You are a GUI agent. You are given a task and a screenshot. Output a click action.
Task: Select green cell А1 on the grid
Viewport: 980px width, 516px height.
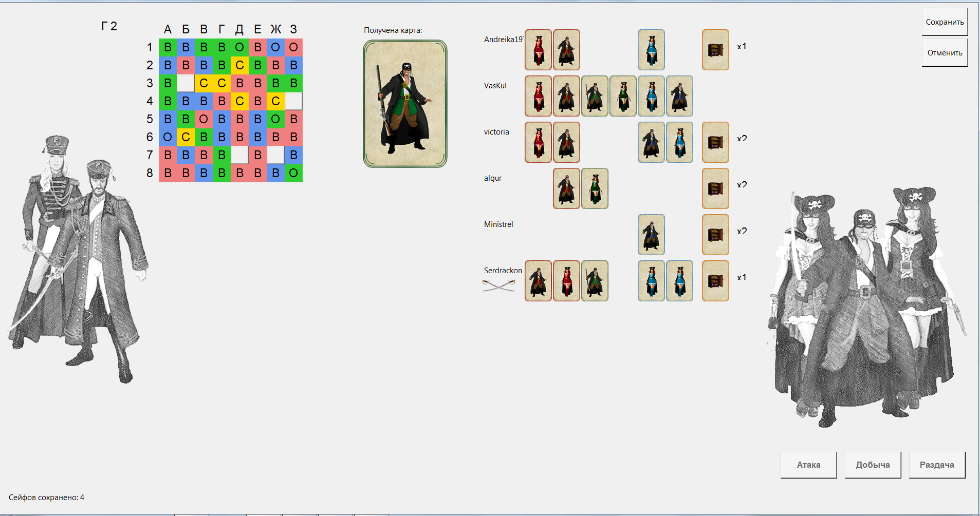pyautogui.click(x=168, y=47)
